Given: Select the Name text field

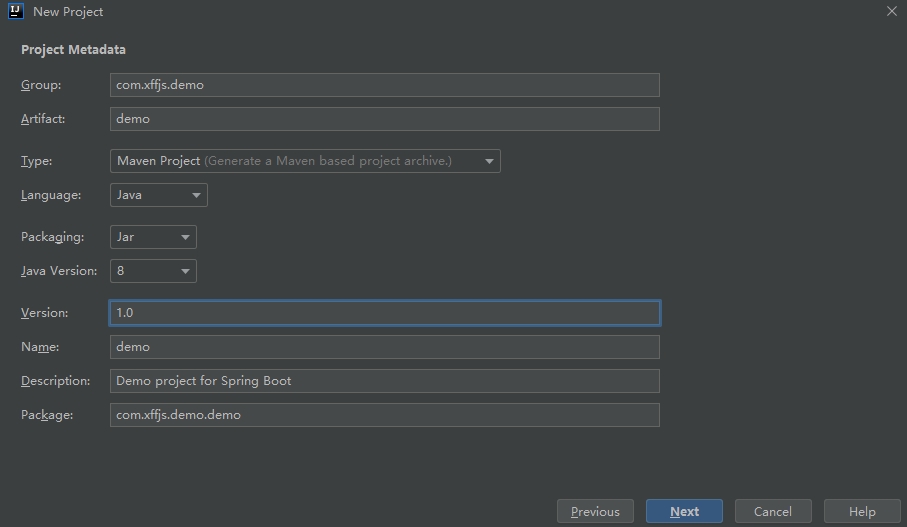Looking at the screenshot, I should click(x=384, y=347).
